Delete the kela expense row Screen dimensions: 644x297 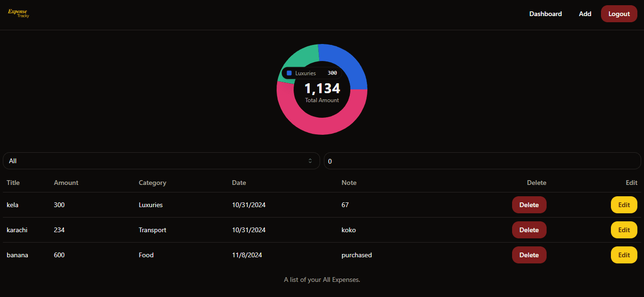point(529,205)
